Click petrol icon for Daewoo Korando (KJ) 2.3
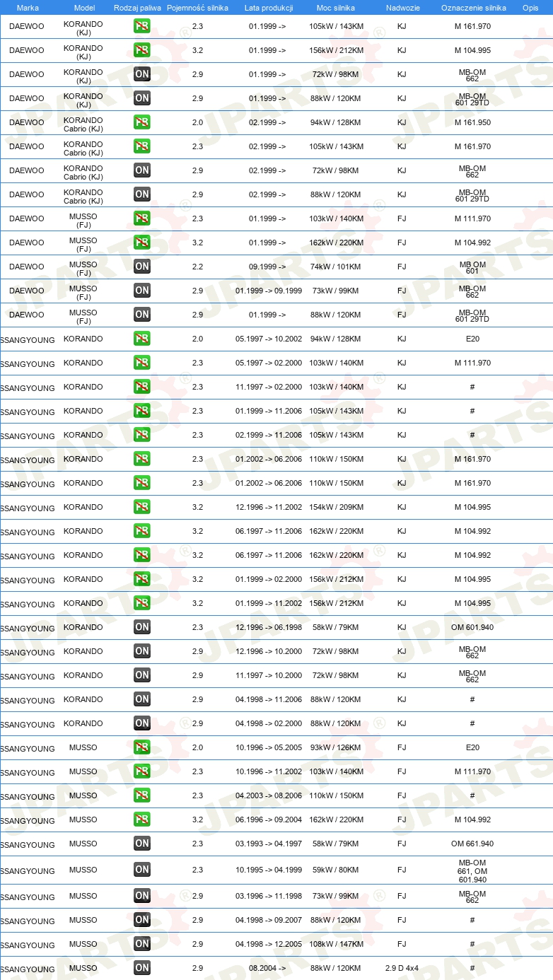 (x=142, y=26)
